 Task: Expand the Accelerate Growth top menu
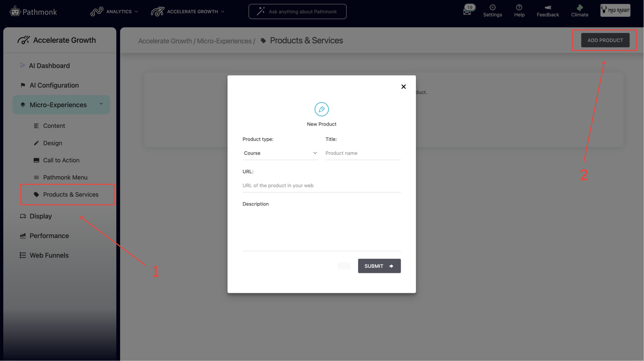188,12
